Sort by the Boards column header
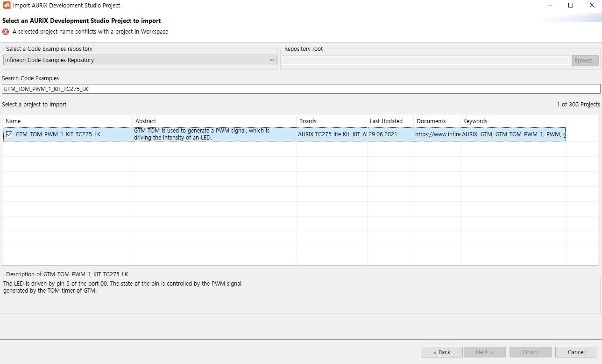This screenshot has width=602, height=364. coord(332,121)
